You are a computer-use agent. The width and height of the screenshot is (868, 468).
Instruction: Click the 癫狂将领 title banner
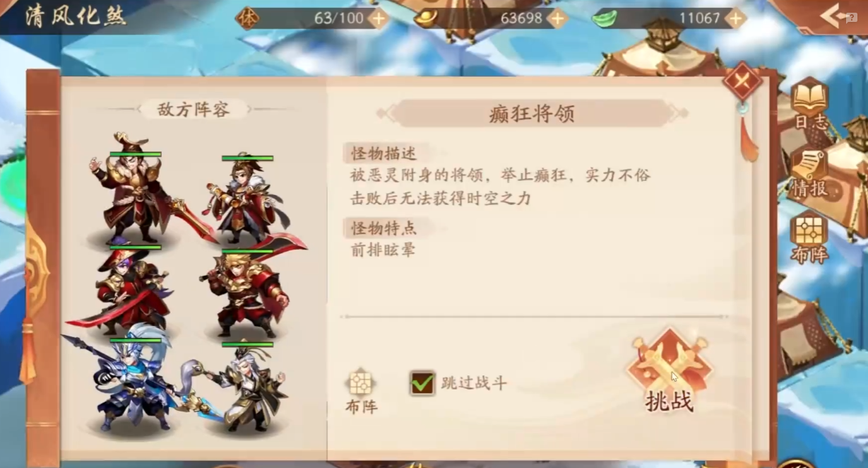pyautogui.click(x=531, y=113)
